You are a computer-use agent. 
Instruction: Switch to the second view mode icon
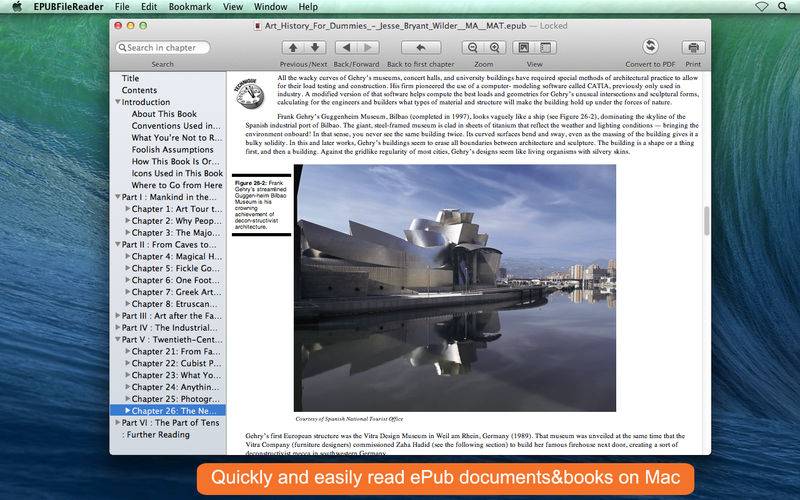545,47
